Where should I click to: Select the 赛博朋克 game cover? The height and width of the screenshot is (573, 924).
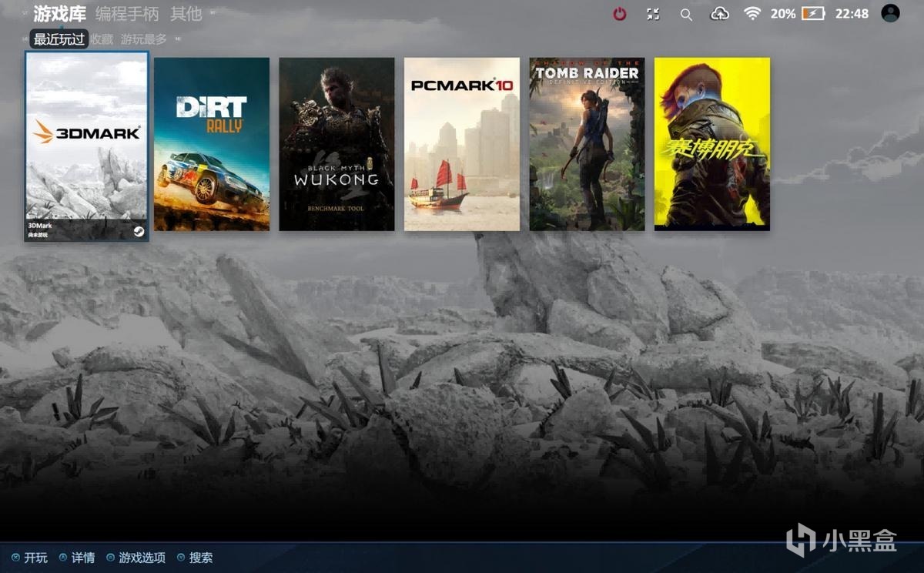712,144
